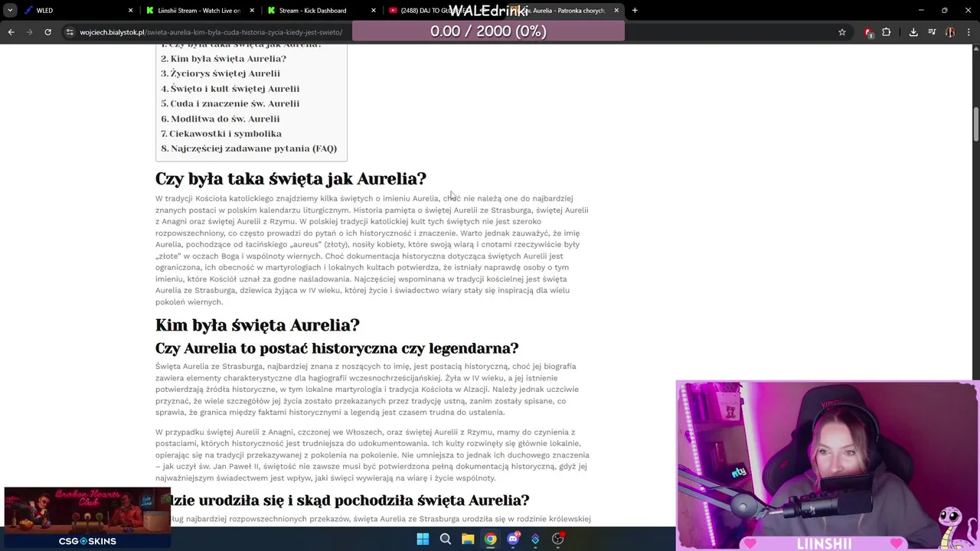Jump to "8. Najczęściej zadawane pytania (FAQ)"
The height and width of the screenshot is (551, 980).
249,148
